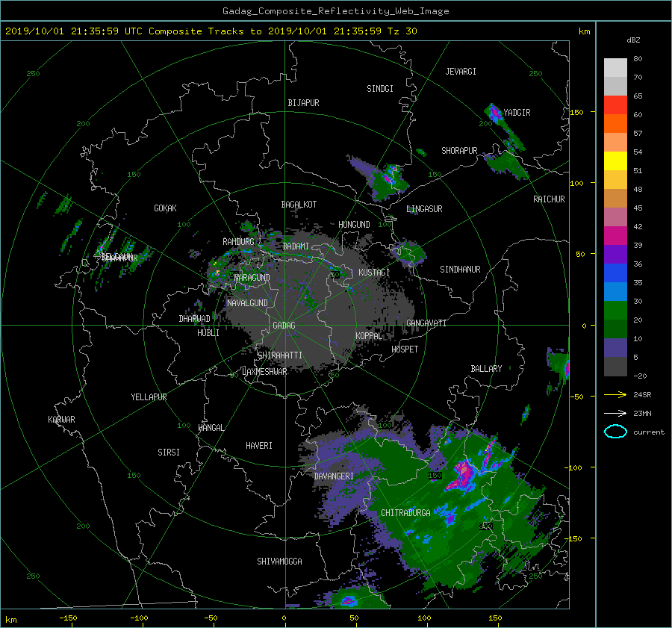
Task: Select the red 60-65 dBZ legend swatch
Action: click(615, 105)
